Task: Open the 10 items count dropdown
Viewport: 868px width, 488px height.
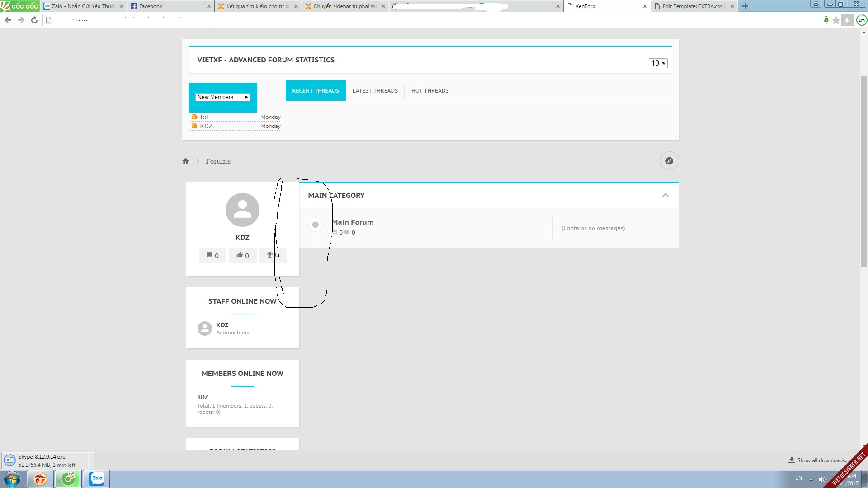Action: point(658,63)
